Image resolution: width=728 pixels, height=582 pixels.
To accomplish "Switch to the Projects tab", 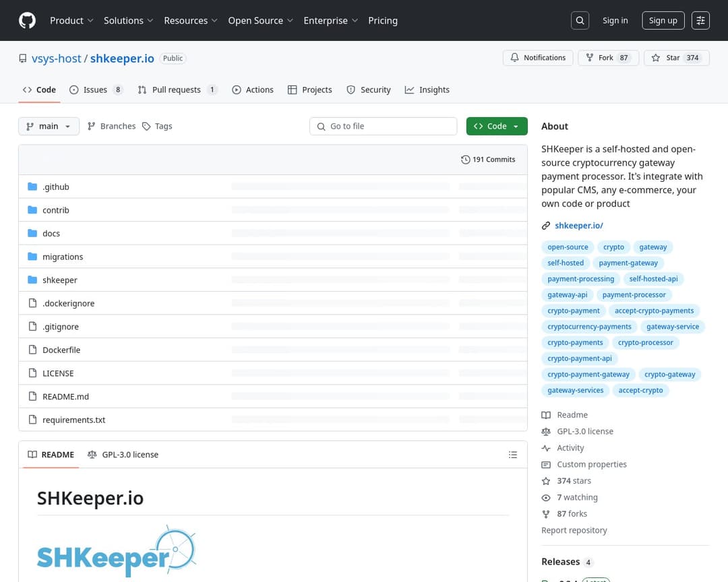I will coord(309,90).
